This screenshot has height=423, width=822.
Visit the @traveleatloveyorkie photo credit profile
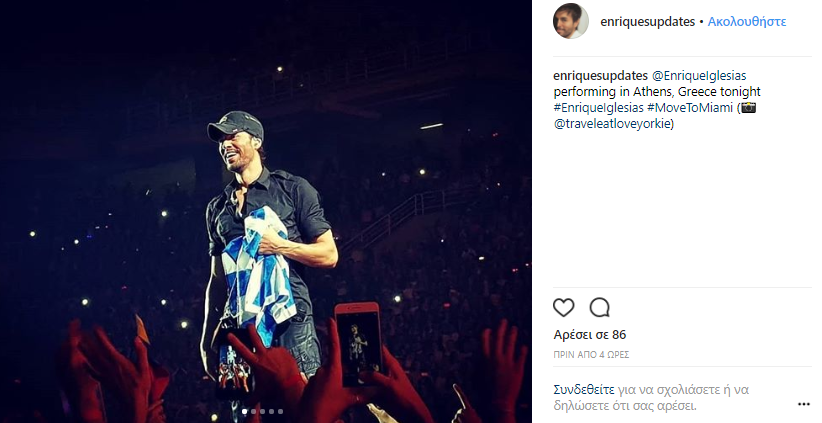pyautogui.click(x=613, y=124)
